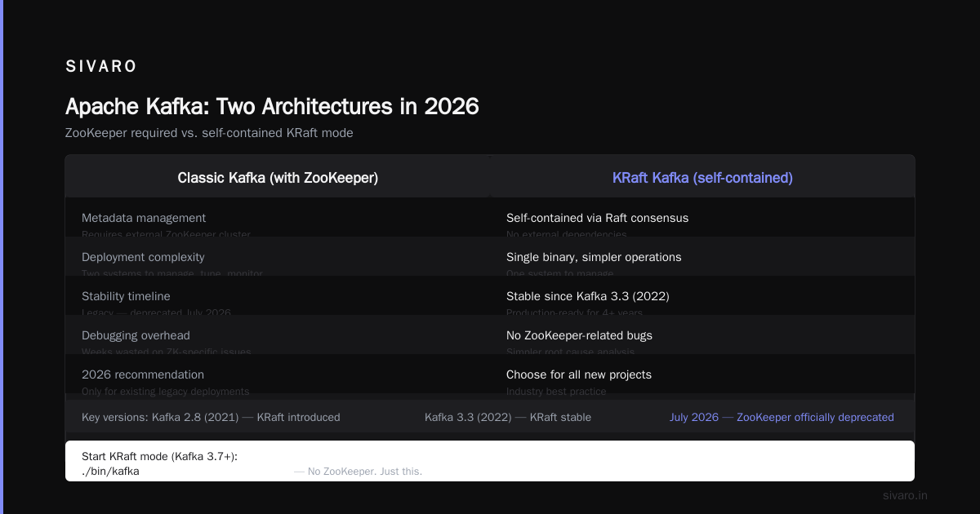Select Stable since Kafka 3.3 (2022) cell

pos(587,296)
